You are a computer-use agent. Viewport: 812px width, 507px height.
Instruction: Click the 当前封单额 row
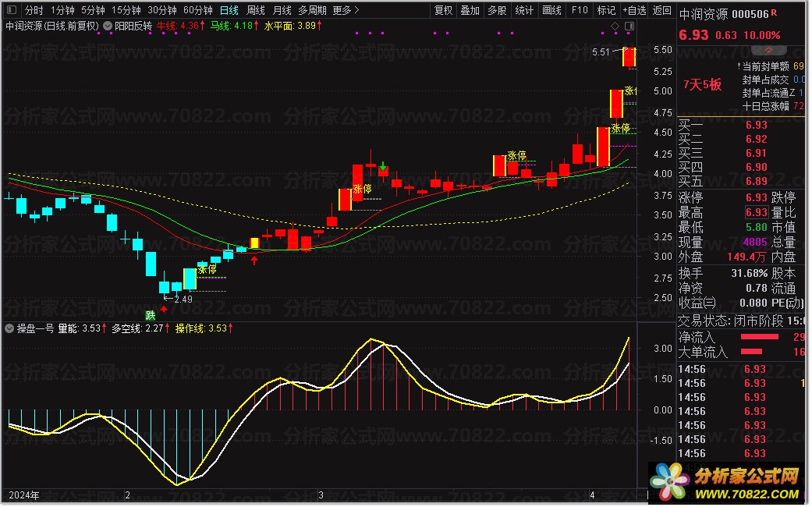tap(770, 66)
